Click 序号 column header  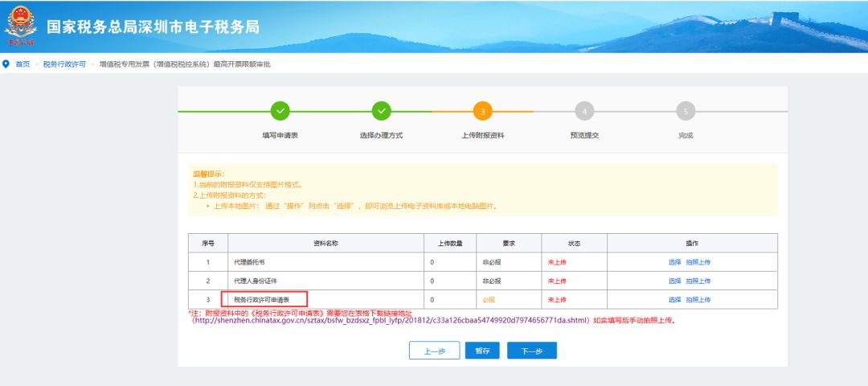[208, 243]
